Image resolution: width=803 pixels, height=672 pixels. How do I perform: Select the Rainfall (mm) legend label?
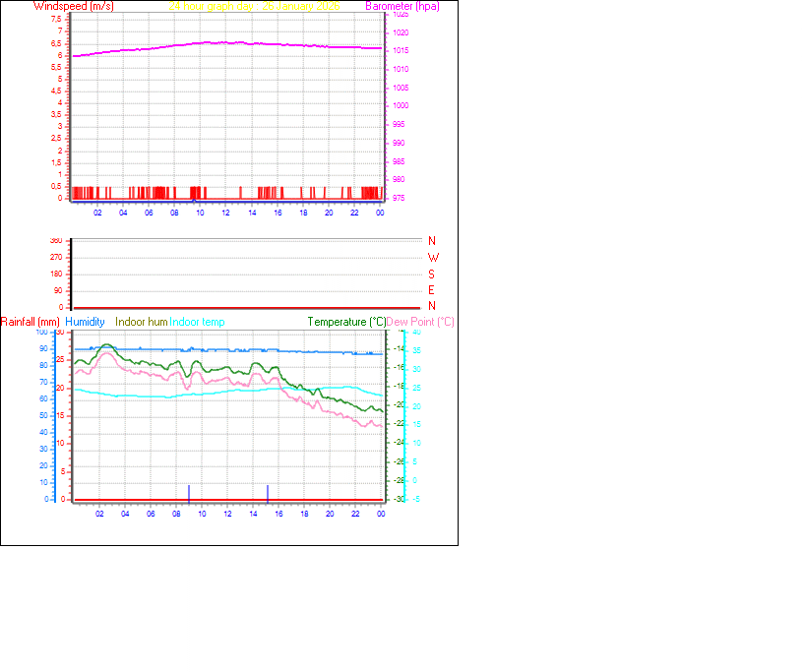[31, 321]
